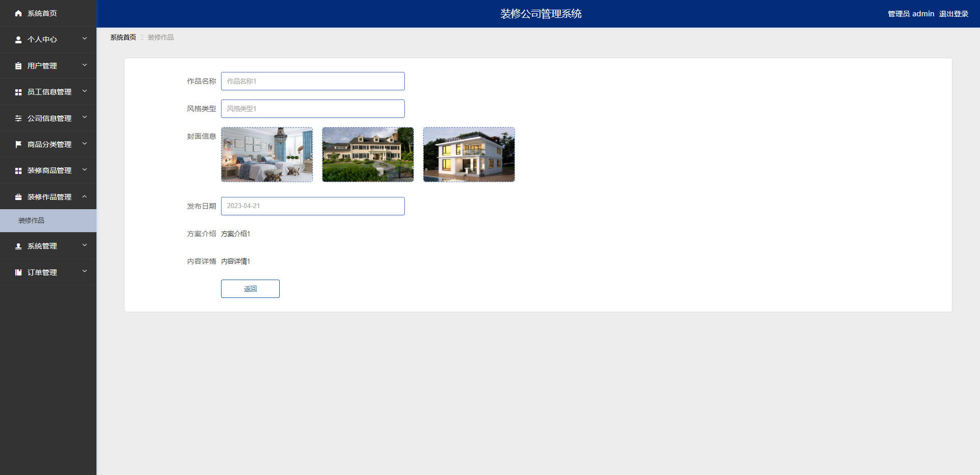Open the 商品分类管理 menu label
980x475 pixels.
50,144
